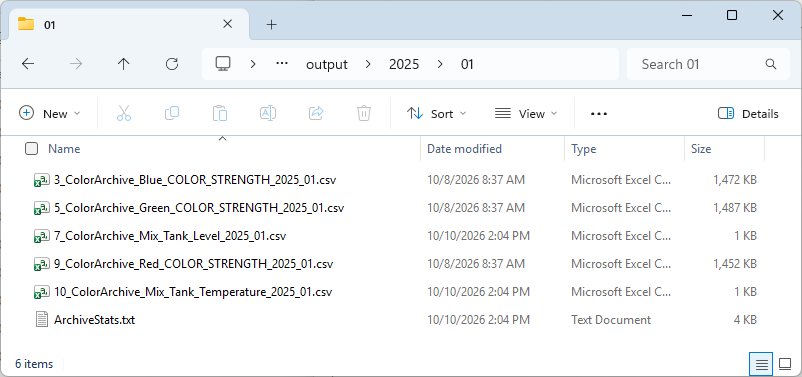Image resolution: width=802 pixels, height=377 pixels.
Task: Select 3_ColorArchive_Blue_COLOR_STRENGTH_2025_01.csv
Action: coord(195,180)
